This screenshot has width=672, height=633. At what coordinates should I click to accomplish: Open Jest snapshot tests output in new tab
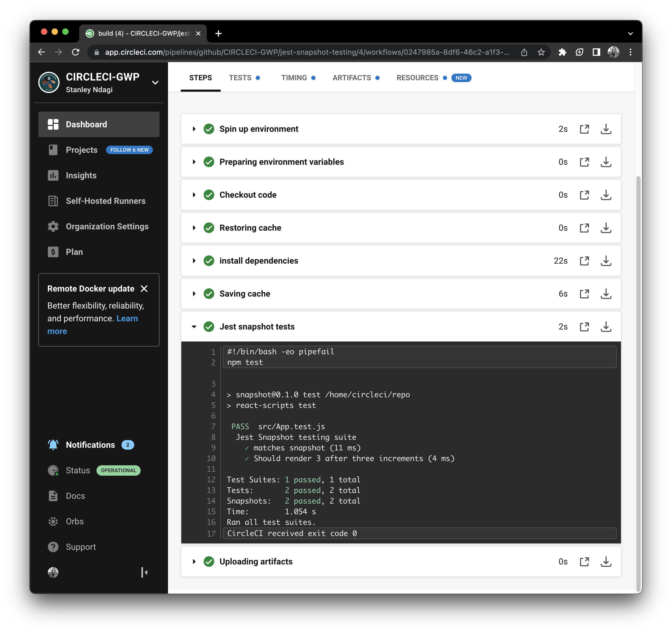[585, 327]
